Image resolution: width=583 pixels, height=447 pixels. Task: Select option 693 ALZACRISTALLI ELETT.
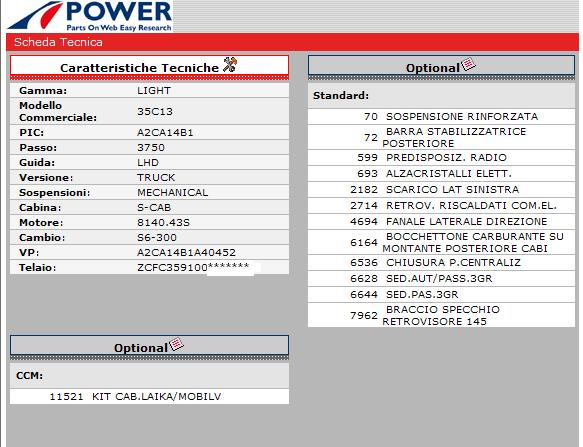[x=441, y=174]
